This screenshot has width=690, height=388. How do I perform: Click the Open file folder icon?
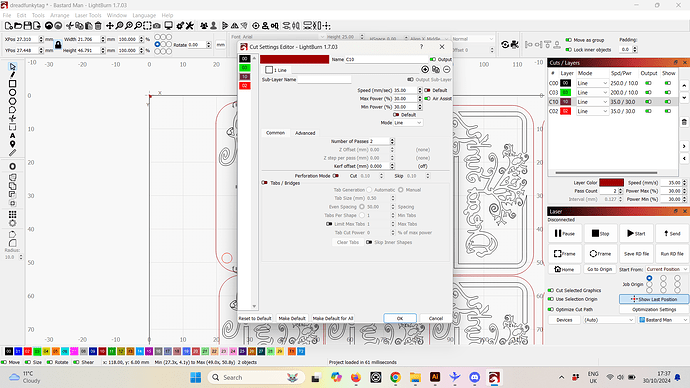[18, 26]
